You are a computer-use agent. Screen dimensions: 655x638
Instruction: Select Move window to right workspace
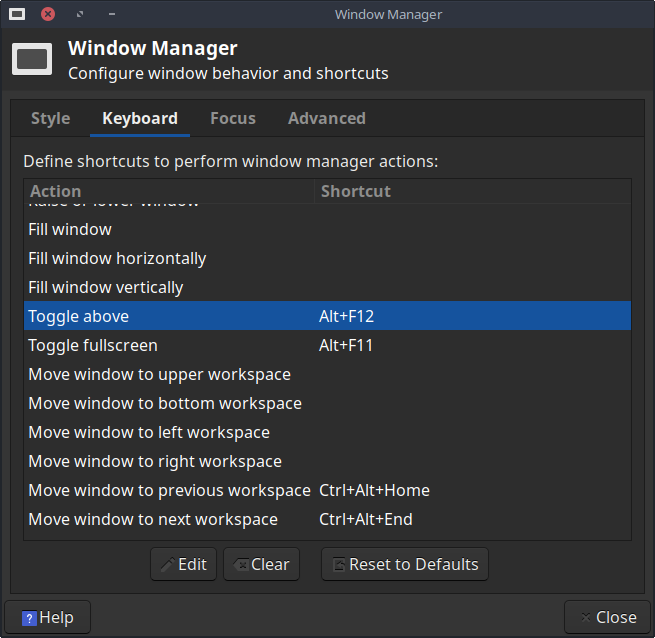(x=328, y=461)
